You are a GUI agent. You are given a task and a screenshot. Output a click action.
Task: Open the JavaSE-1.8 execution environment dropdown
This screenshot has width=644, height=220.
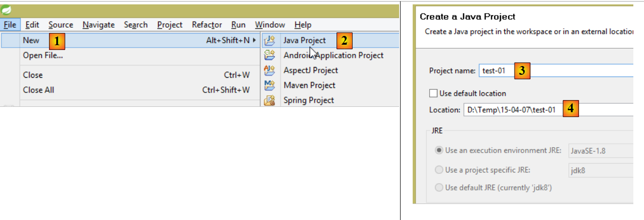(x=600, y=151)
